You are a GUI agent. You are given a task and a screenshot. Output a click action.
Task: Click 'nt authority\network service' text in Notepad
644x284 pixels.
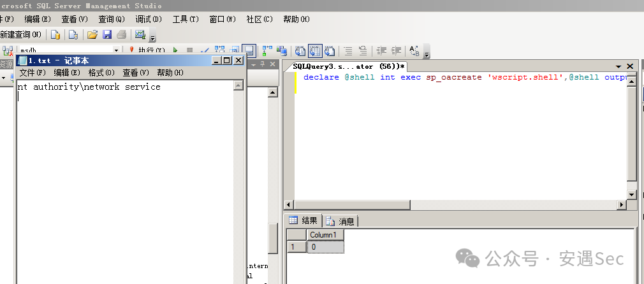coord(89,87)
